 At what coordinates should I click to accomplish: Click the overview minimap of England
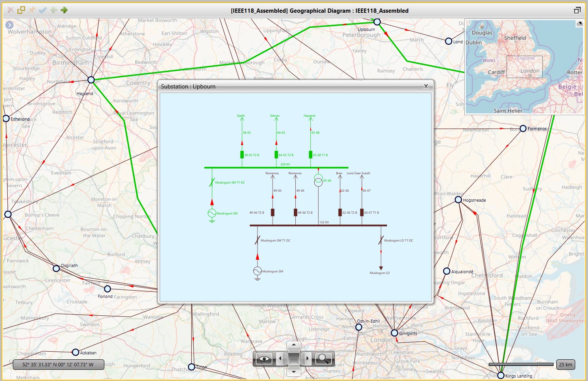tap(524, 67)
